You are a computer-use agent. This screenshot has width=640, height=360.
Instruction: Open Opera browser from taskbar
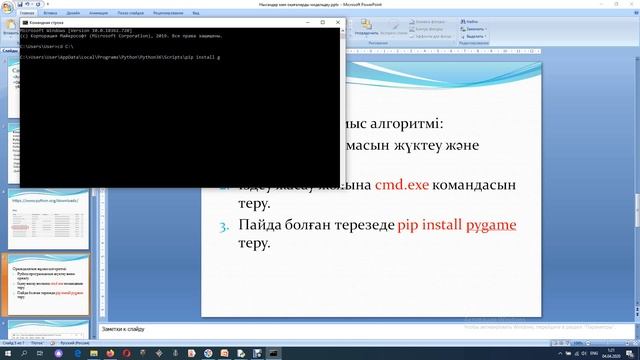pyautogui.click(x=127, y=353)
